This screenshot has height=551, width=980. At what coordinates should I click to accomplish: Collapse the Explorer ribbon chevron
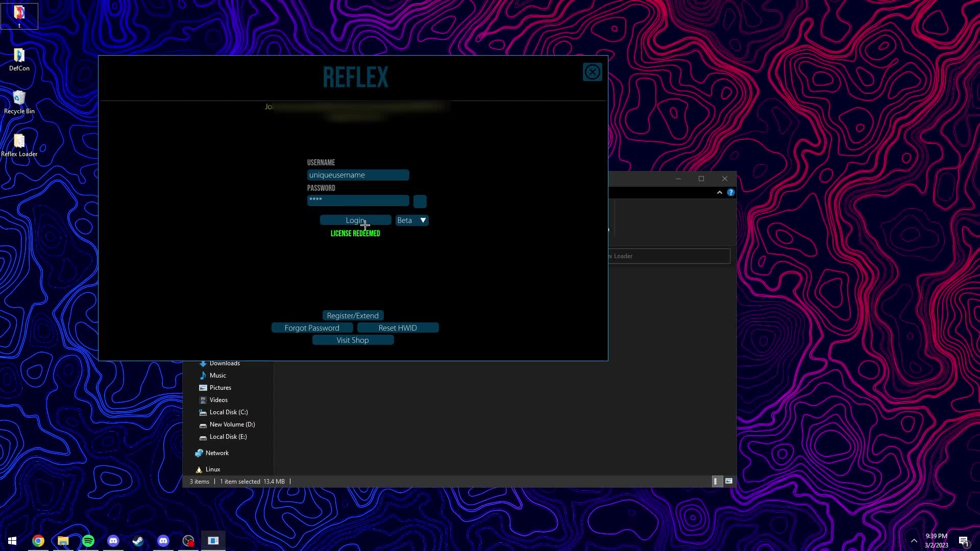point(720,192)
